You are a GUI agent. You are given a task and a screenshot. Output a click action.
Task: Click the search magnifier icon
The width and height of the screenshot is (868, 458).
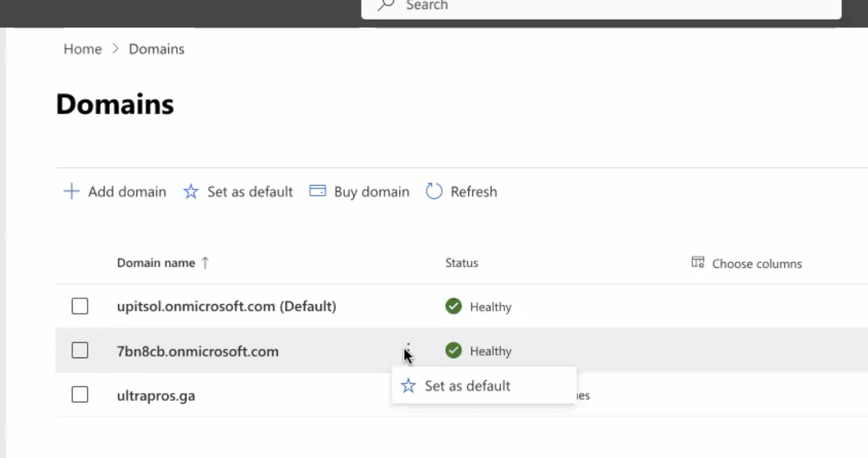385,5
